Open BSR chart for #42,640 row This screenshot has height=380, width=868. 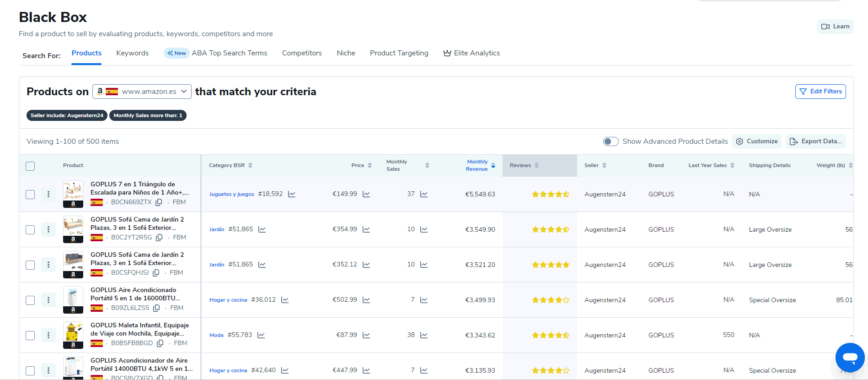click(x=285, y=370)
